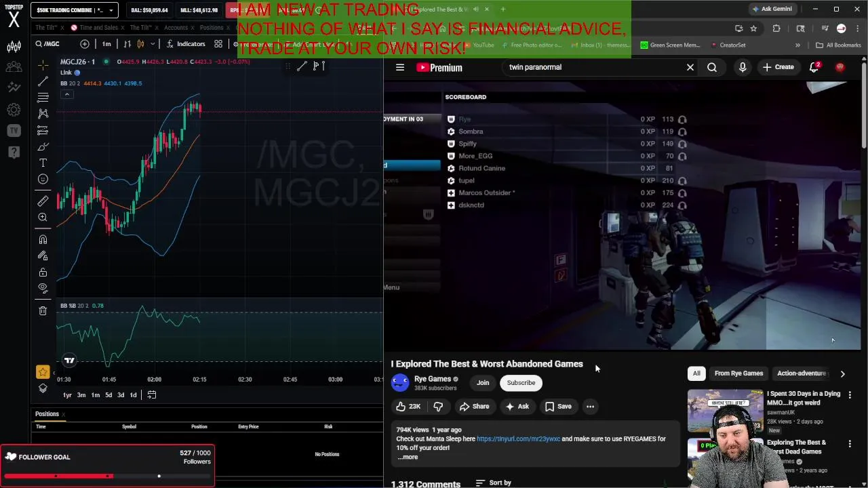The image size is (868, 488).
Task: Open the candlestick chart sidebar icon
Action: coord(13,47)
